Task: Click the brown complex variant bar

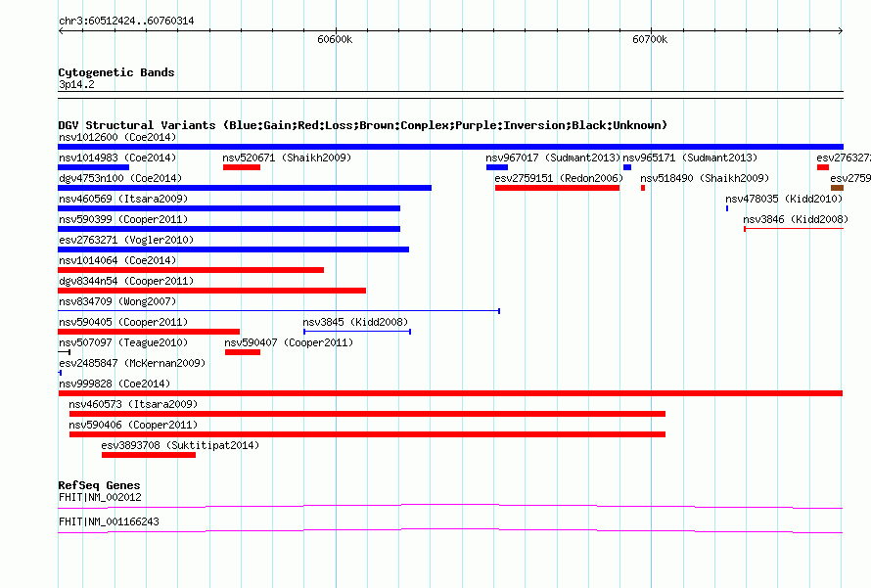Action: click(837, 188)
